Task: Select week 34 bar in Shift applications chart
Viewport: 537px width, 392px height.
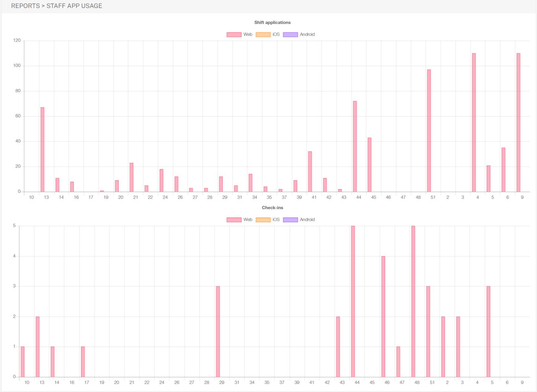Action: pyautogui.click(x=250, y=183)
